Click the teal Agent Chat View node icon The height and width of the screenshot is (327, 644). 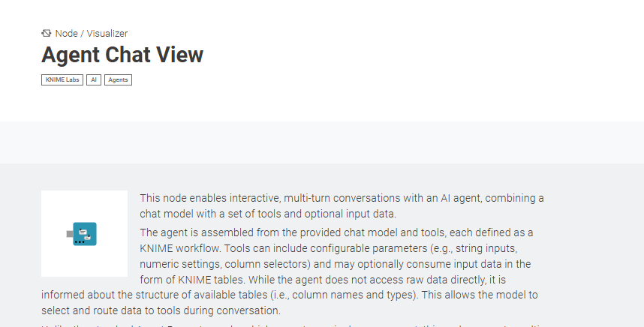(85, 234)
